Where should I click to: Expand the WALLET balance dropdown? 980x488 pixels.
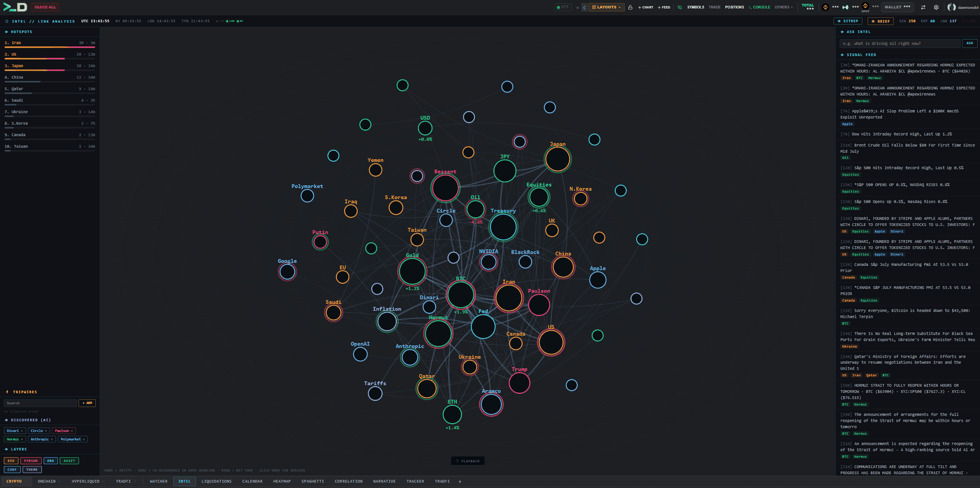[x=897, y=7]
